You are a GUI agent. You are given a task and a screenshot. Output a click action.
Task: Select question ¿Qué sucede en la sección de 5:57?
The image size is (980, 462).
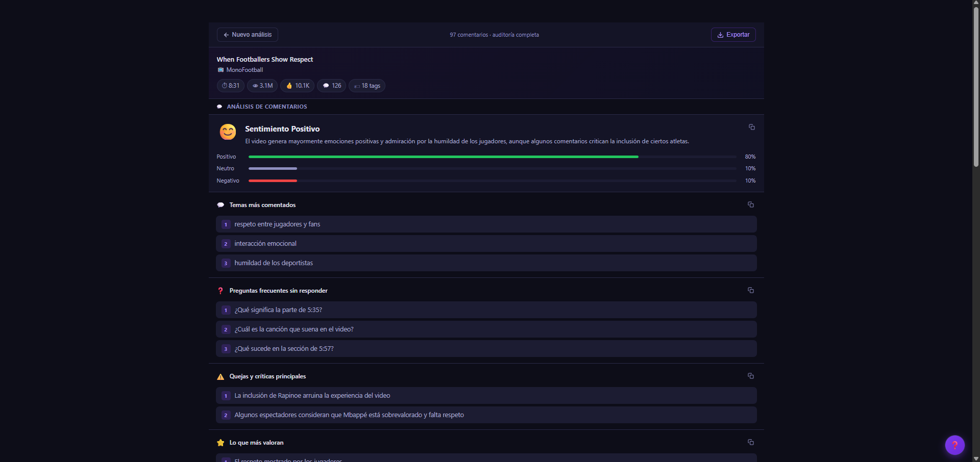(486, 349)
